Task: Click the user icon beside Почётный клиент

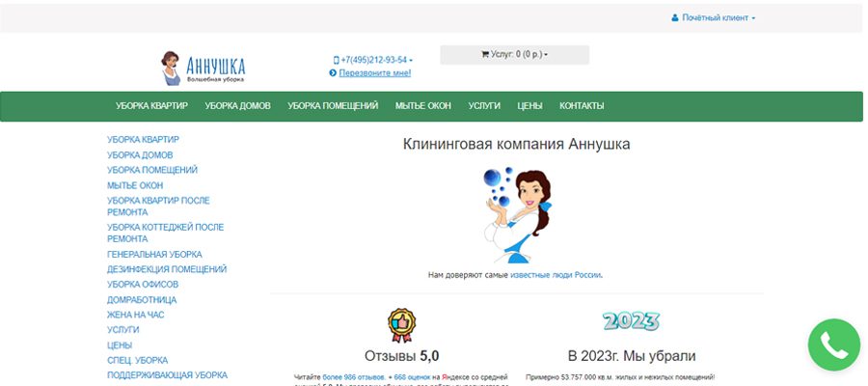Action: 675,17
